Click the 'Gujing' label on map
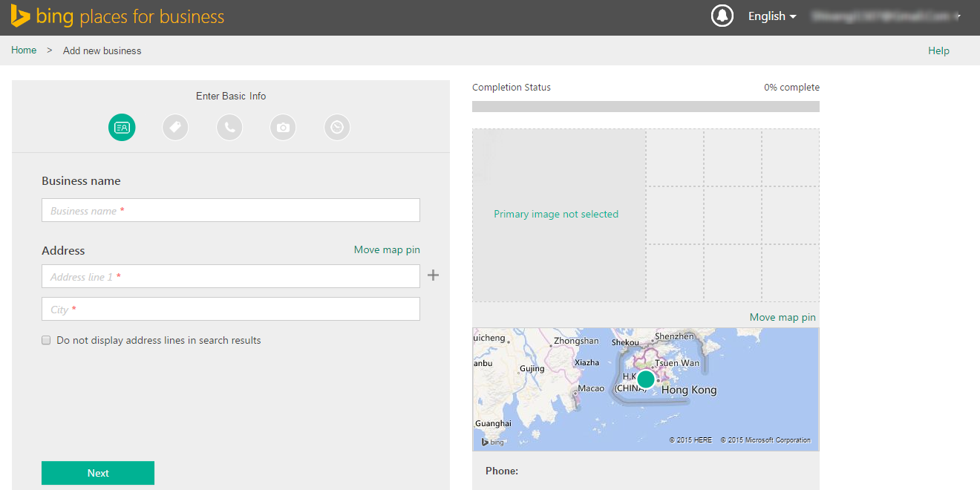 [532, 368]
